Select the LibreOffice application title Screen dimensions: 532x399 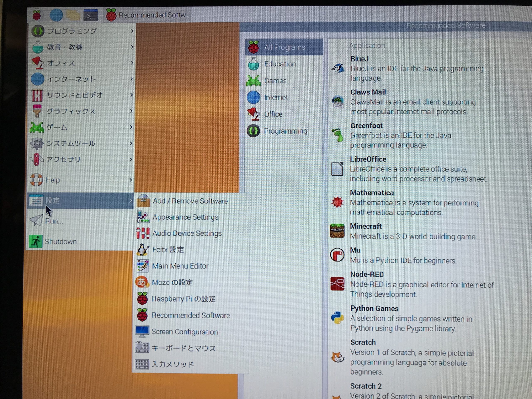click(368, 159)
